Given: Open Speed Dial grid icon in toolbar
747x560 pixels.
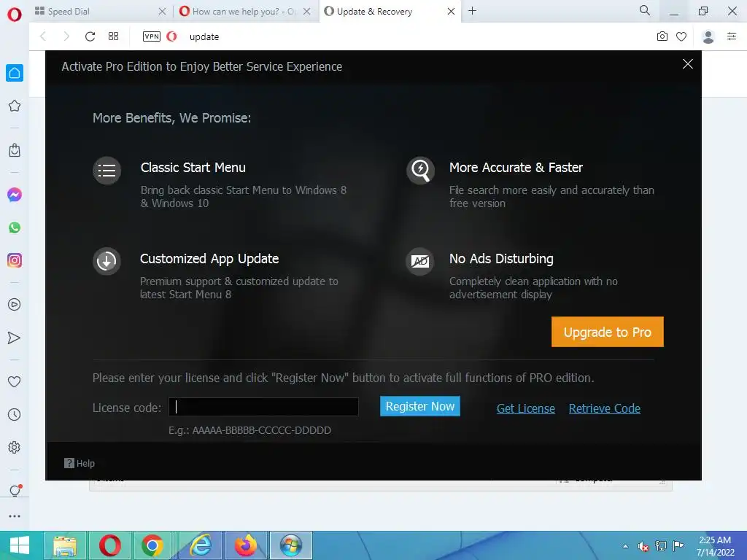Looking at the screenshot, I should 113,36.
